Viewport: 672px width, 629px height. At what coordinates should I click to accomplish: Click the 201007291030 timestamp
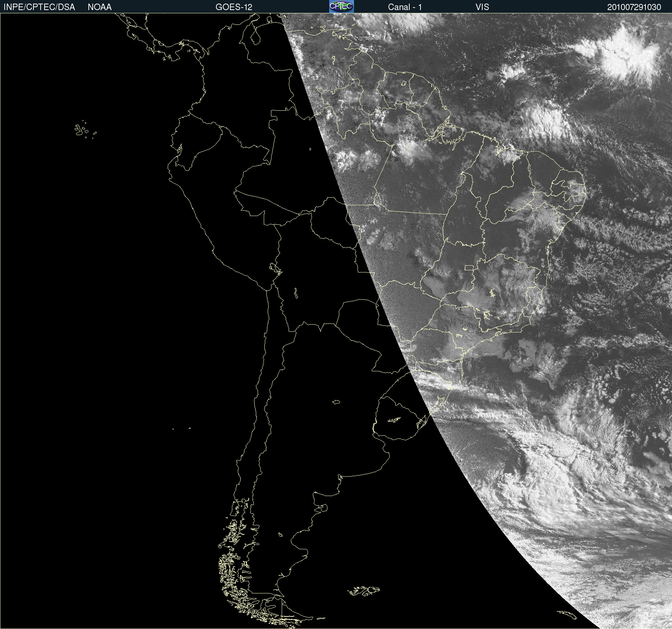(634, 7)
